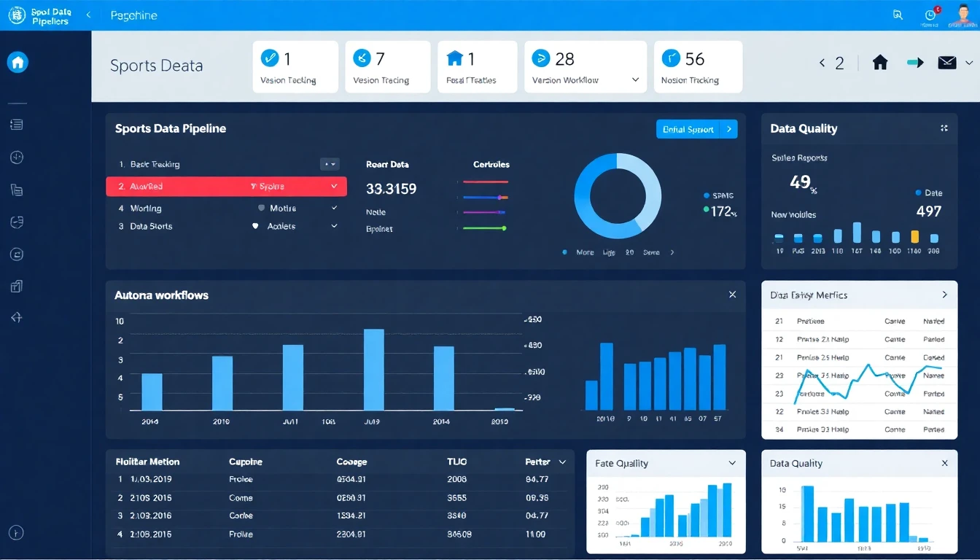The width and height of the screenshot is (980, 560).
Task: Open the list icon in left sidebar
Action: coord(17,125)
